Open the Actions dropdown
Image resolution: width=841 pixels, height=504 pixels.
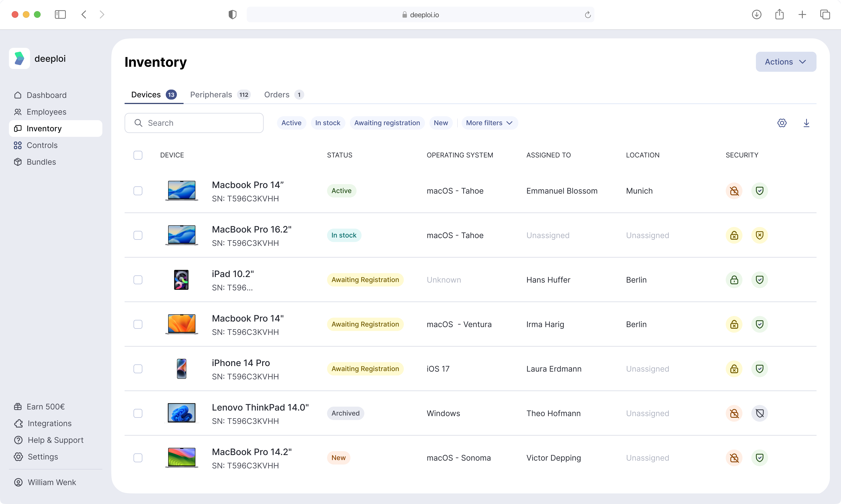[x=786, y=62]
